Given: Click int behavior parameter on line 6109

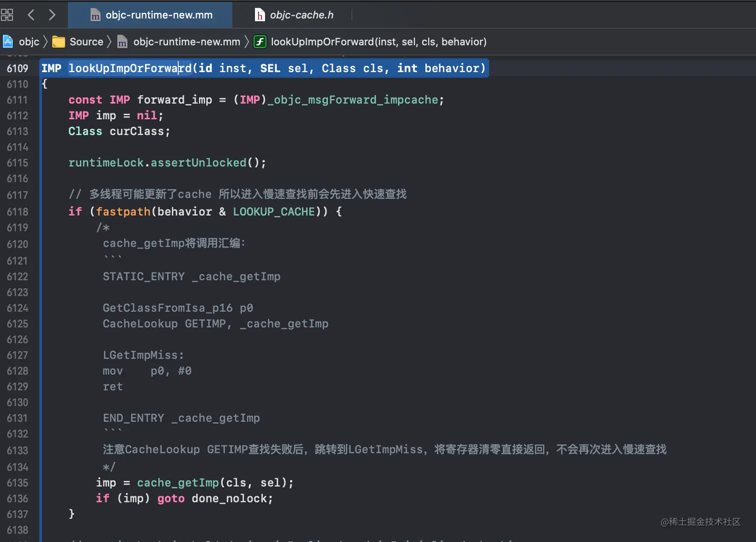Looking at the screenshot, I should click(438, 68).
